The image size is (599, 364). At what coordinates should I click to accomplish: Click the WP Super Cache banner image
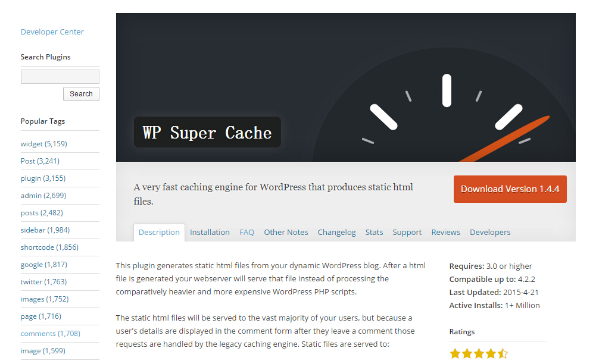click(345, 87)
